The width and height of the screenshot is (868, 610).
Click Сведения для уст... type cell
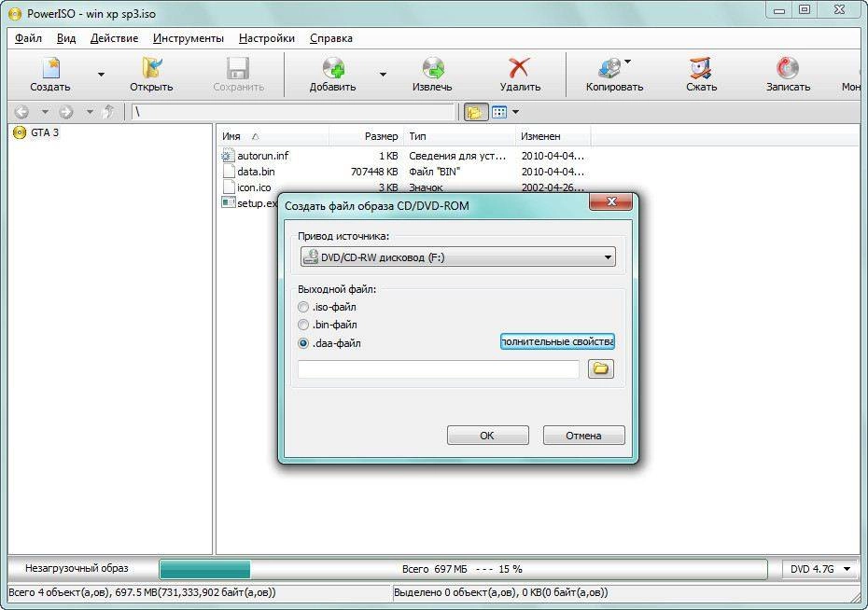pyautogui.click(x=457, y=156)
